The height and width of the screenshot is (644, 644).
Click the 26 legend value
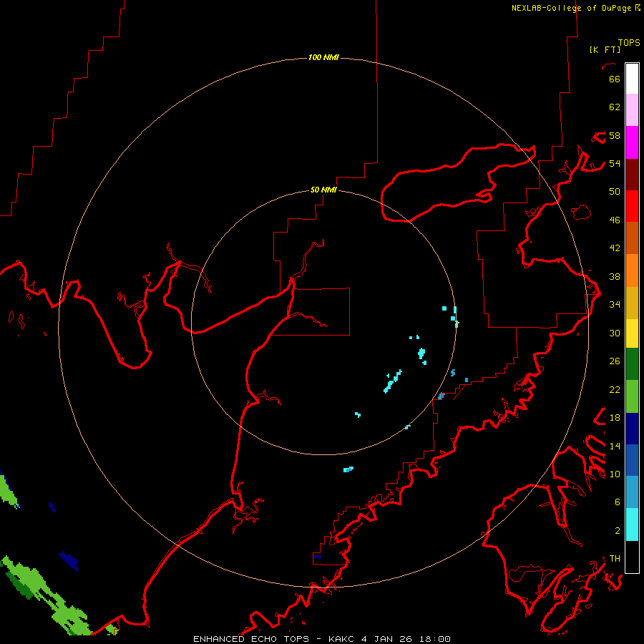[x=615, y=361]
